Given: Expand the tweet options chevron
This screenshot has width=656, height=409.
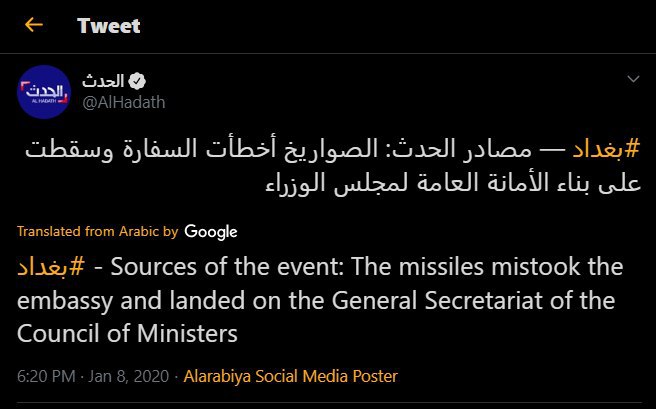Looking at the screenshot, I should 633,79.
